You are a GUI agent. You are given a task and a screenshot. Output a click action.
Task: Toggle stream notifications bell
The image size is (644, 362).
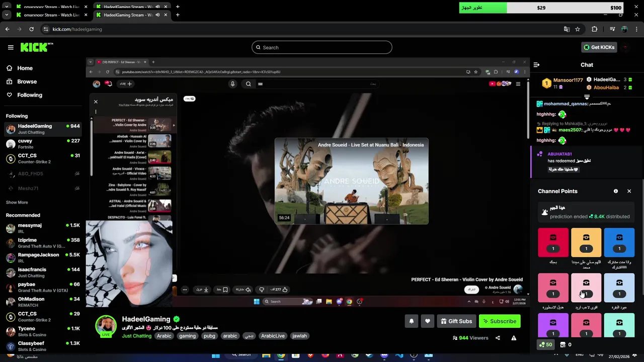click(412, 321)
